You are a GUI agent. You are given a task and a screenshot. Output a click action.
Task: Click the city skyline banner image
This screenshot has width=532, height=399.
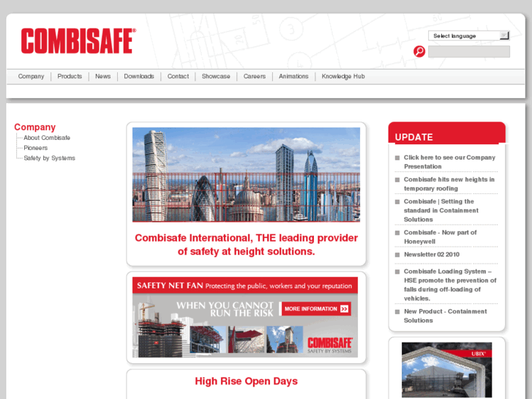click(x=246, y=174)
